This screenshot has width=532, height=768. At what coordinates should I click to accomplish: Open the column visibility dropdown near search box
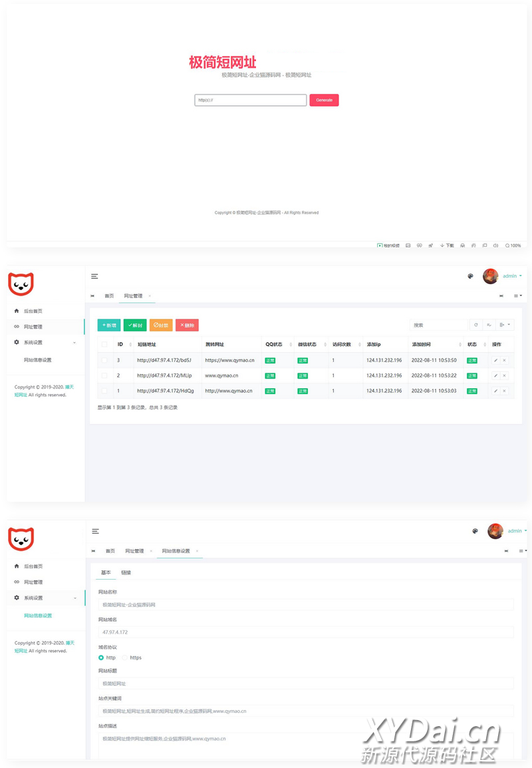coord(505,325)
